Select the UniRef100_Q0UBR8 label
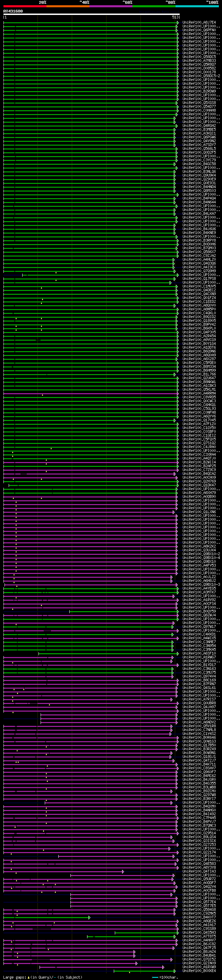The width and height of the screenshot is (222, 980). tap(199, 703)
